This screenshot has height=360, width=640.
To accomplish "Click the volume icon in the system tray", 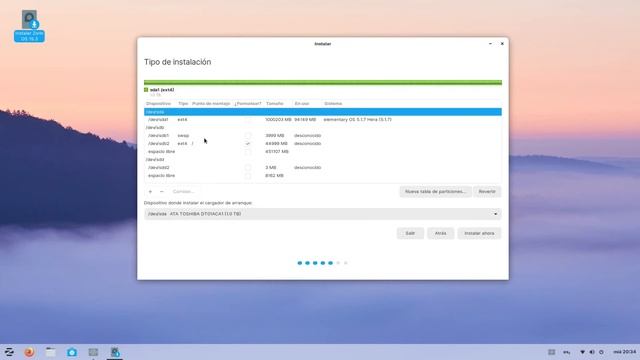I will point(592,352).
